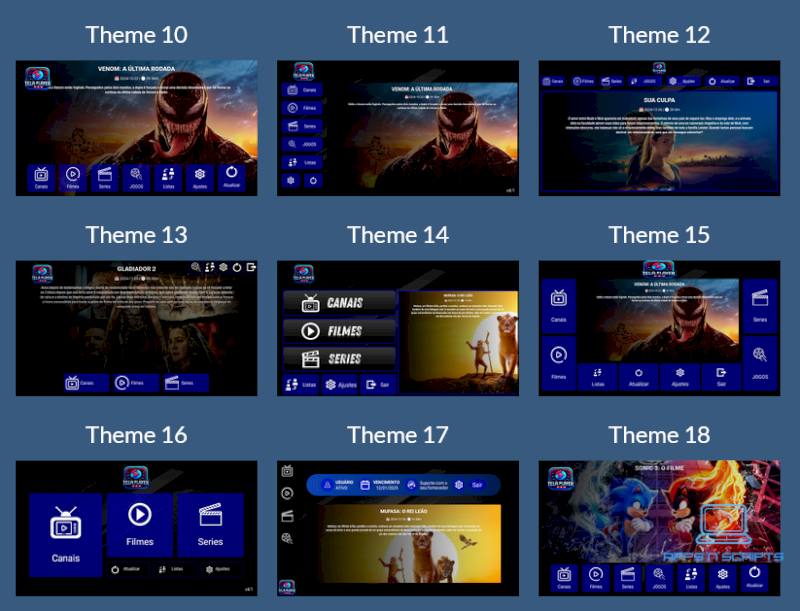This screenshot has width=800, height=611.
Task: Click gear icon in Theme 17 info bar
Action: click(x=459, y=485)
